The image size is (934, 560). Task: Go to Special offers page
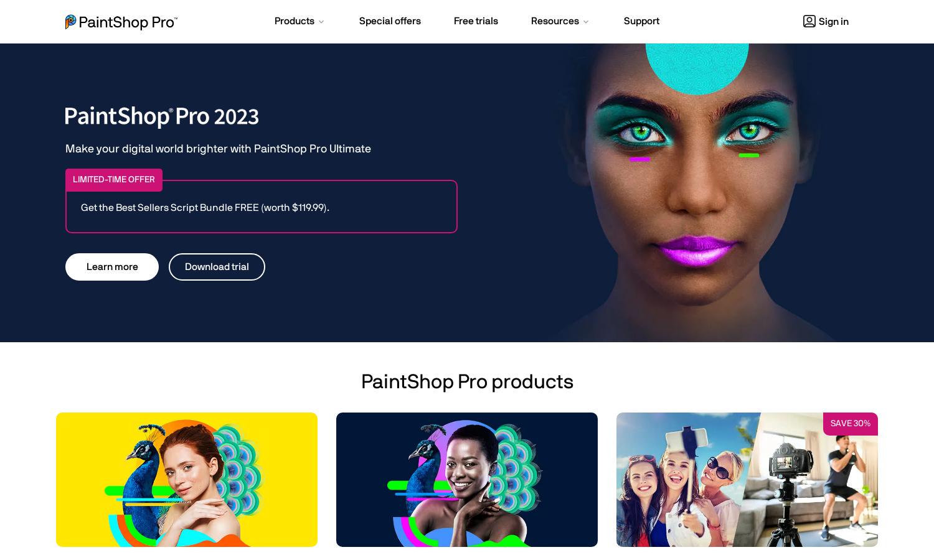coord(390,21)
